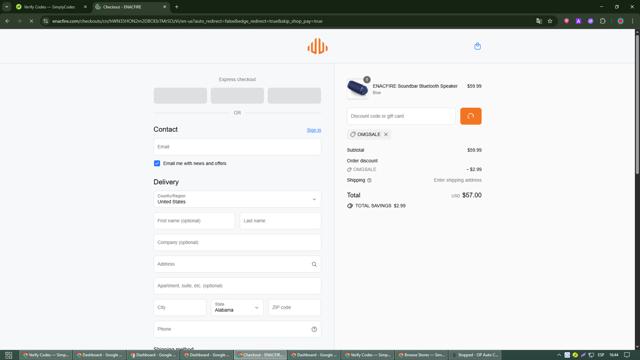Open the extensions puzzle icon
640x360 pixels.
point(602,21)
